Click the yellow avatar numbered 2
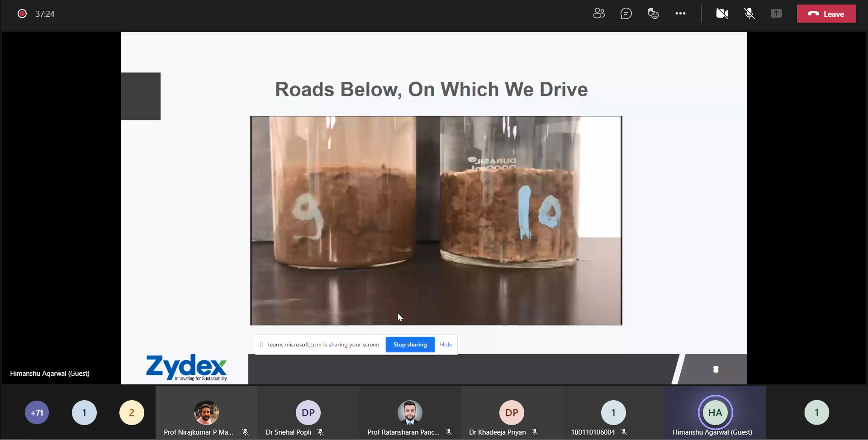This screenshot has width=868, height=440. (x=132, y=412)
